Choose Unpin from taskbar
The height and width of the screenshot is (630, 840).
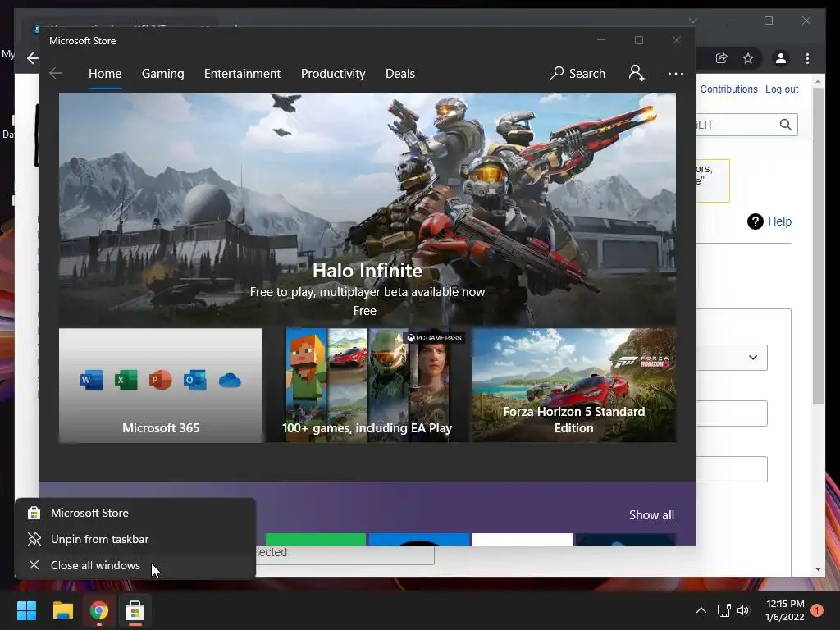pyautogui.click(x=135, y=539)
